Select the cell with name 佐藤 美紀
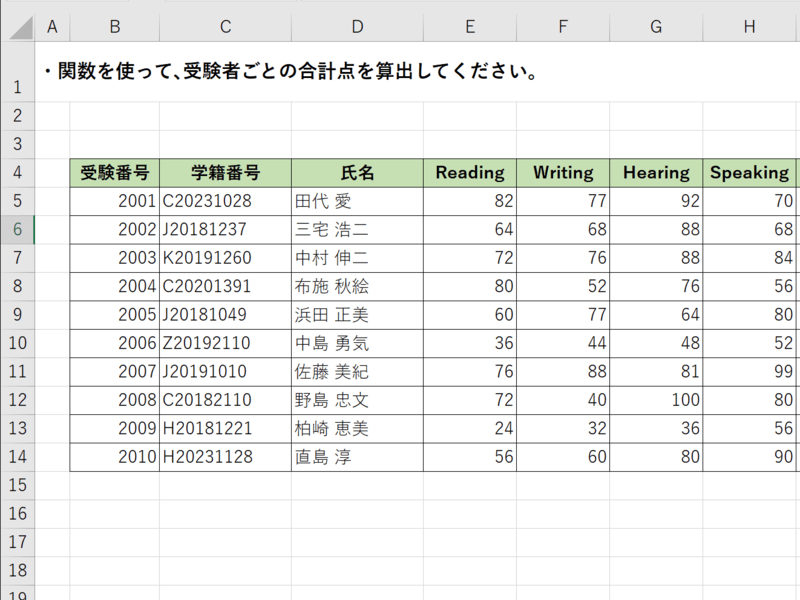This screenshot has height=600, width=800. point(357,372)
